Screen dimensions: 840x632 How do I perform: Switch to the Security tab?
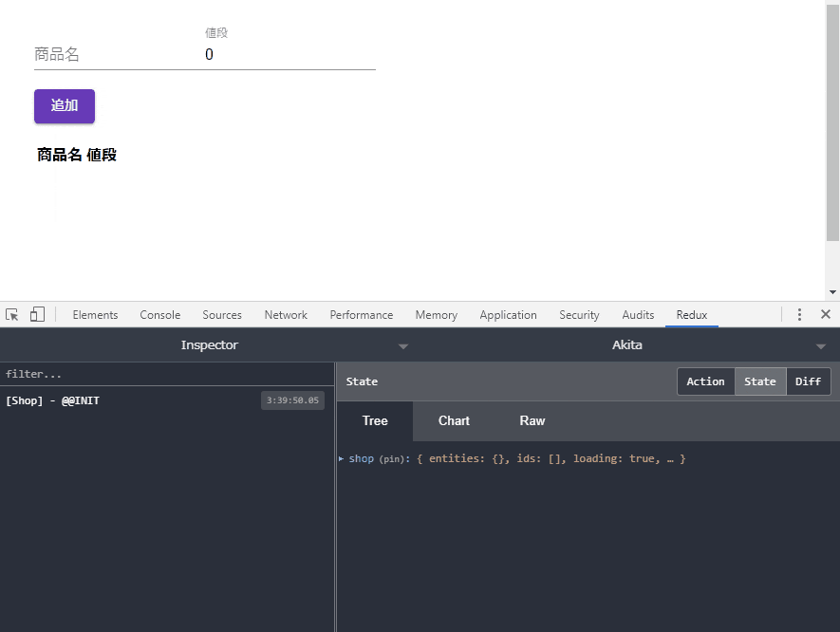pyautogui.click(x=579, y=315)
